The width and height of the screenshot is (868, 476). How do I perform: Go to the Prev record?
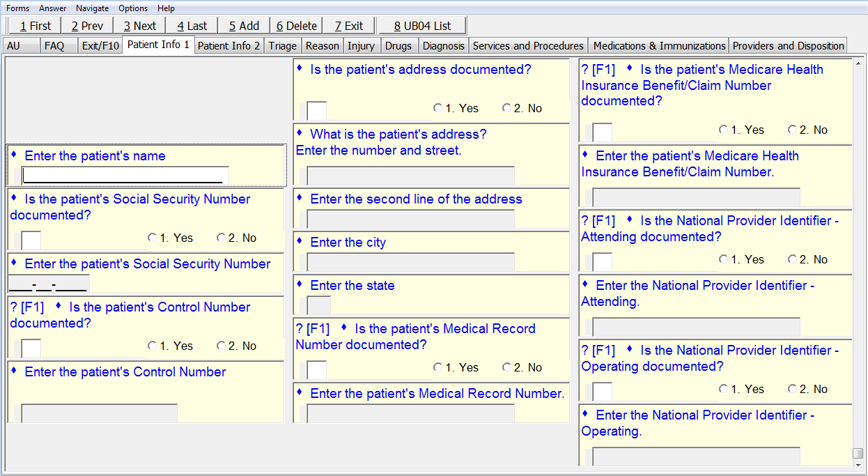point(87,26)
